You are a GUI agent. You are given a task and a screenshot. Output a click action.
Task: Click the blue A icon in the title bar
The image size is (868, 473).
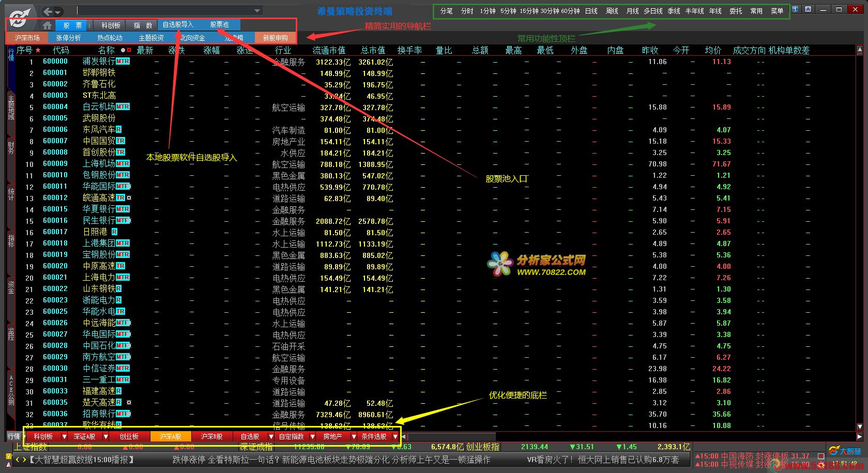click(x=808, y=9)
